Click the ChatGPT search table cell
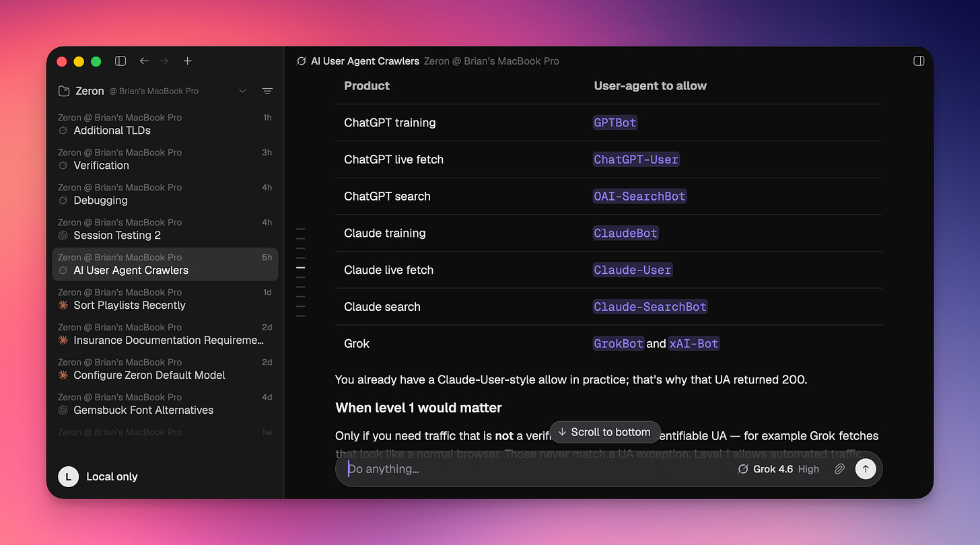Screen dimensions: 980x545 click(387, 196)
